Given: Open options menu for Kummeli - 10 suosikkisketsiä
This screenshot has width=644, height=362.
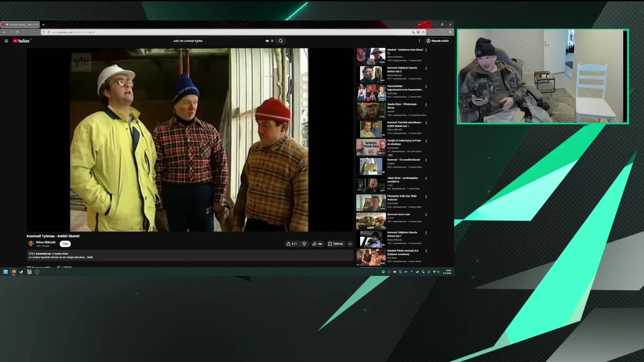Looking at the screenshot, I should pyautogui.click(x=426, y=160).
